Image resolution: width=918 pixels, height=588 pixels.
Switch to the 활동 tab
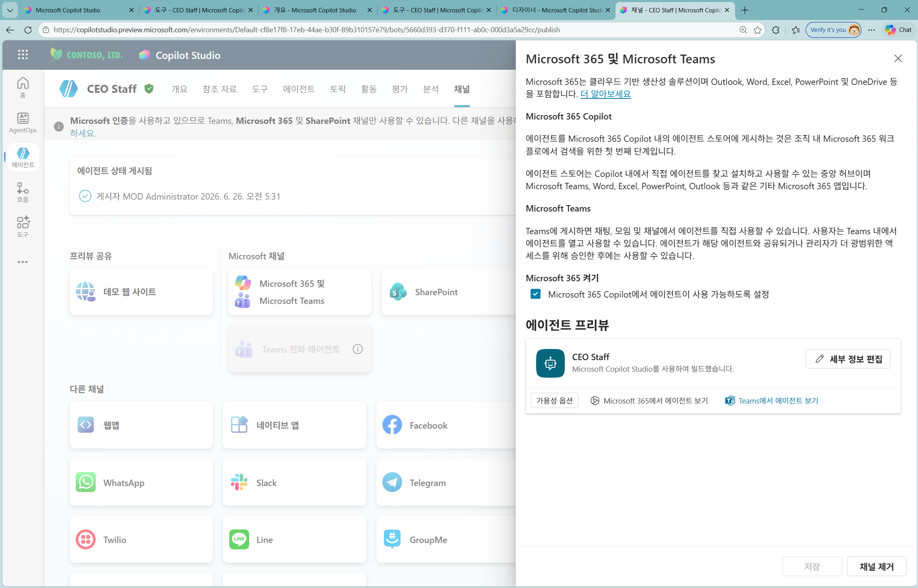pos(369,88)
